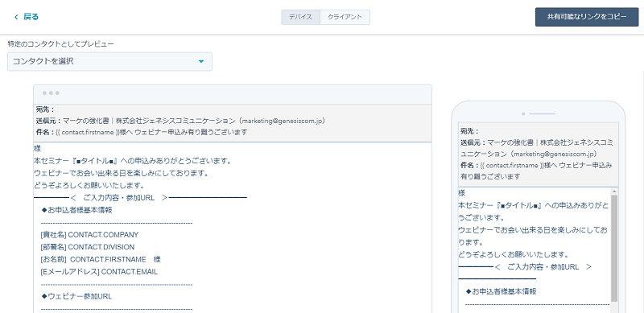Switch to the デバイス tab
The width and height of the screenshot is (644, 313).
point(300,17)
